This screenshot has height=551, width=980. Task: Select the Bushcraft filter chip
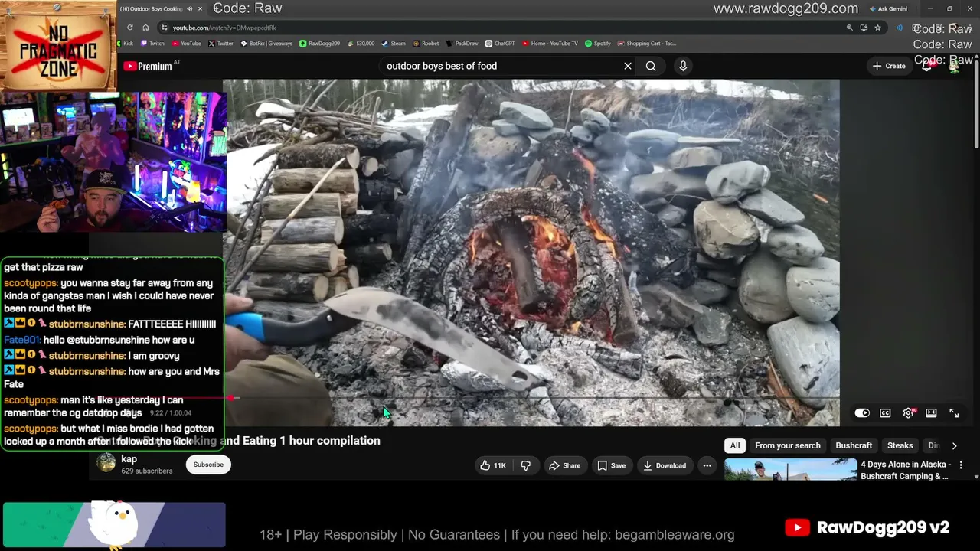click(x=854, y=445)
